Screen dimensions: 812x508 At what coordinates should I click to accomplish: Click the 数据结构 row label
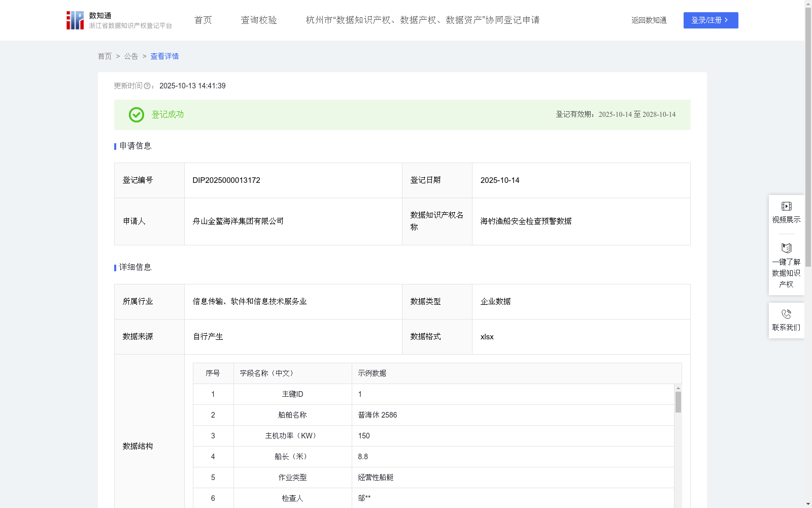click(x=138, y=447)
